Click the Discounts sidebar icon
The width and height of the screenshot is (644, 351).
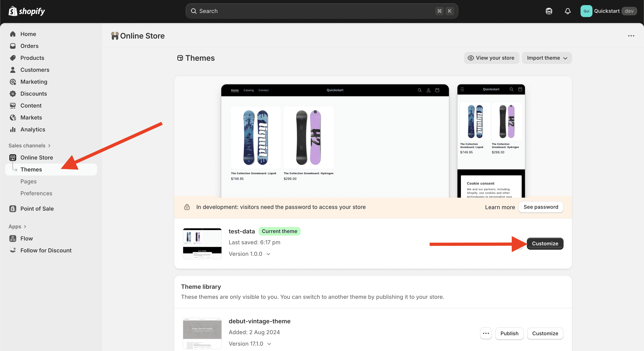pos(13,94)
